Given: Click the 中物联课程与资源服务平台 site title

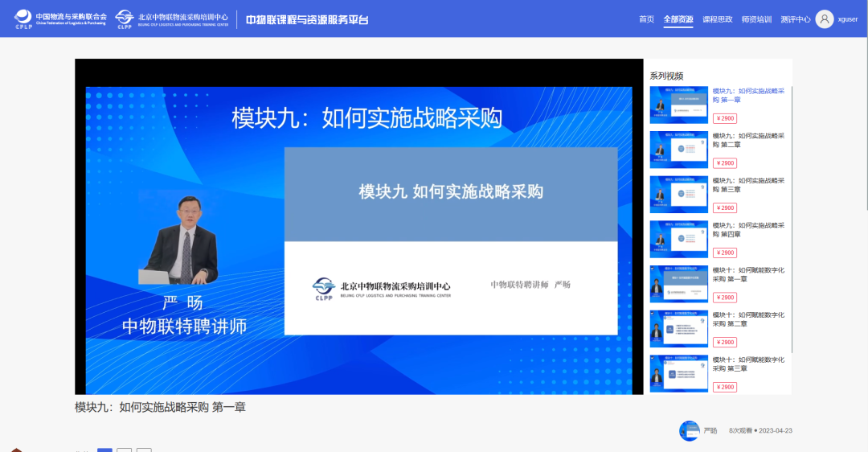Looking at the screenshot, I should (307, 20).
